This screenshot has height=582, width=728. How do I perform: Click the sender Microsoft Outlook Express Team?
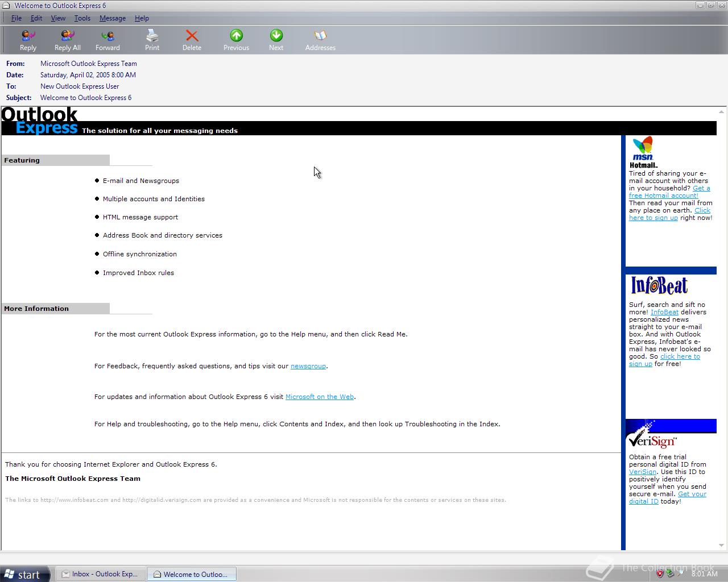(89, 64)
